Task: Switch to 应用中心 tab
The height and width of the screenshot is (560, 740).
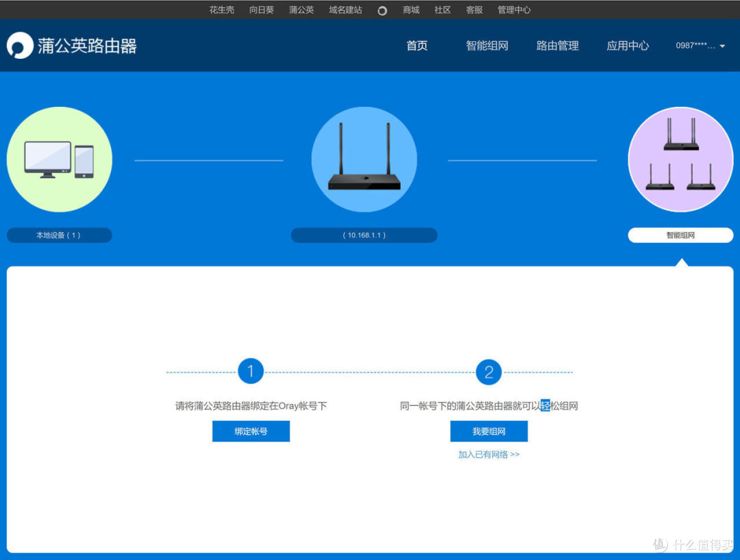Action: (x=628, y=46)
